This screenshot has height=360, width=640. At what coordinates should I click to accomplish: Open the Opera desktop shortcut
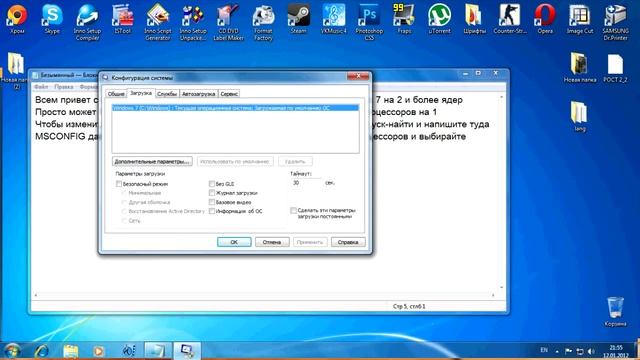[x=545, y=18]
